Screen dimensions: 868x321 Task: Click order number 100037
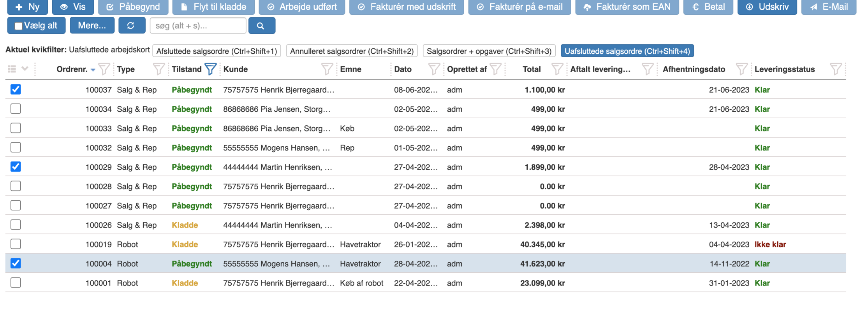coord(99,90)
